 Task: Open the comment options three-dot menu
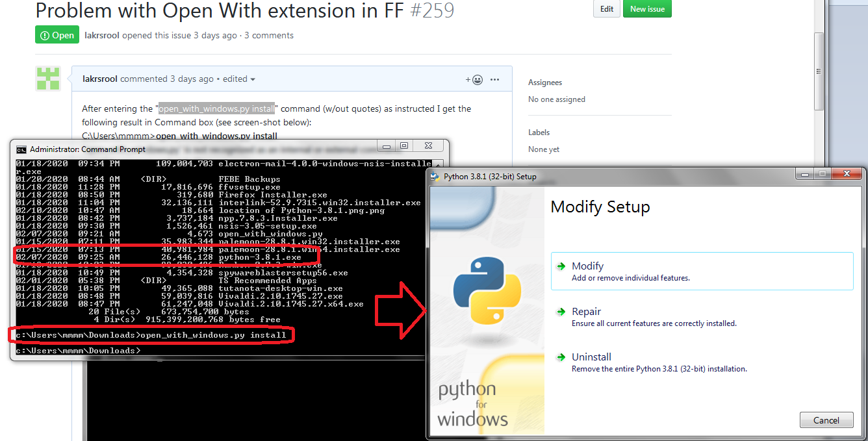(495, 79)
